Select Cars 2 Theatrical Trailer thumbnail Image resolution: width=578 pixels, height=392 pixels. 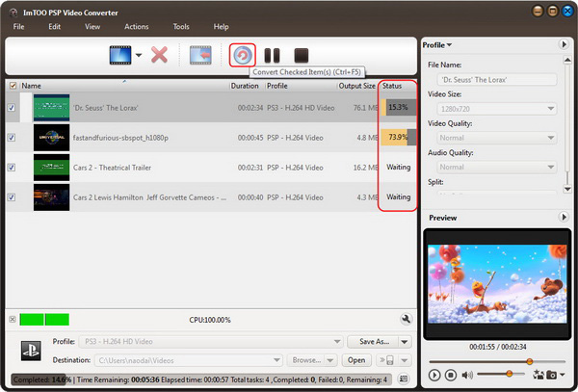(51, 168)
